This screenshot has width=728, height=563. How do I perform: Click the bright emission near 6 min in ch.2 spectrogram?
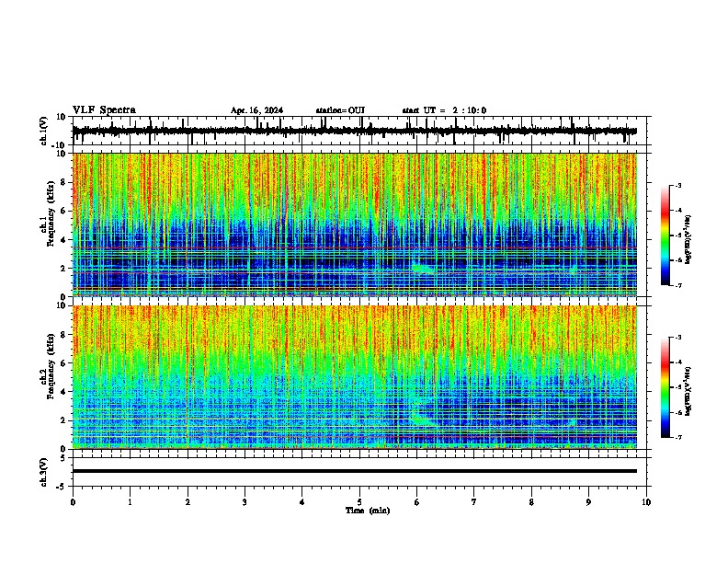424,418
